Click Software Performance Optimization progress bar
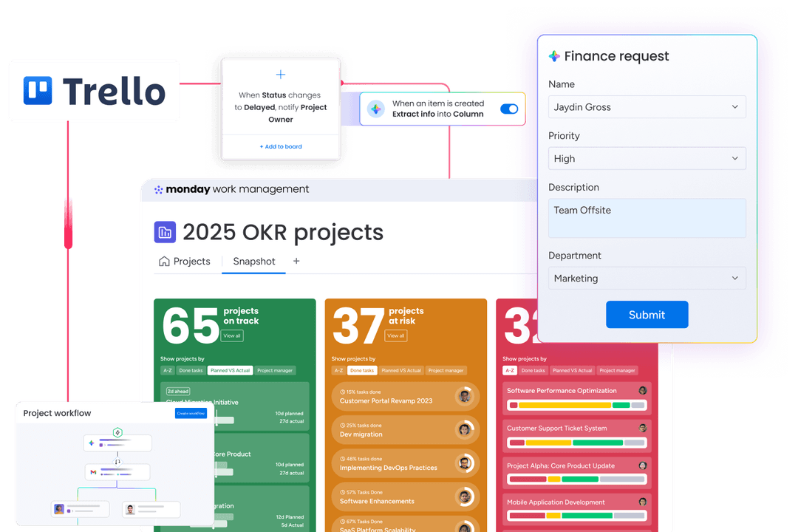This screenshot has height=532, width=798. pyautogui.click(x=576, y=405)
